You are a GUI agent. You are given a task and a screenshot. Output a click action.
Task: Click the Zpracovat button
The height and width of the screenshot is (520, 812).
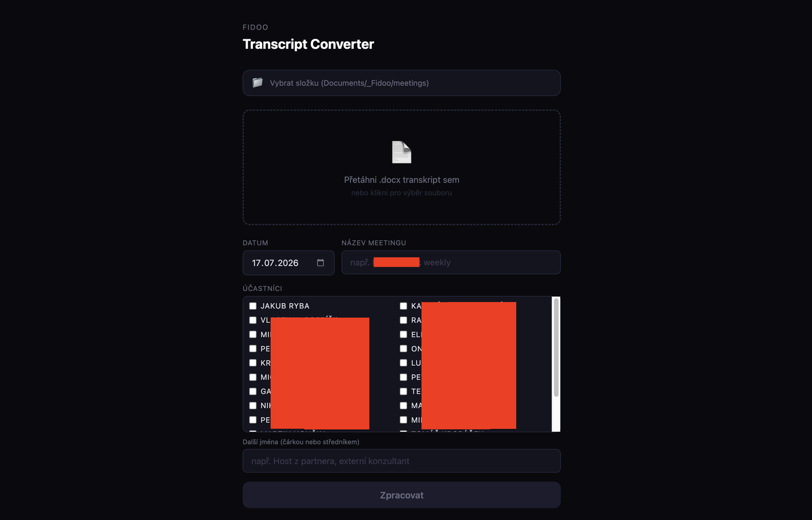[401, 495]
